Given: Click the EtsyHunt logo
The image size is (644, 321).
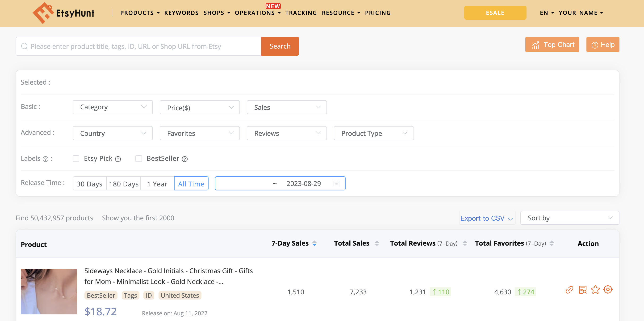Looking at the screenshot, I should point(63,13).
